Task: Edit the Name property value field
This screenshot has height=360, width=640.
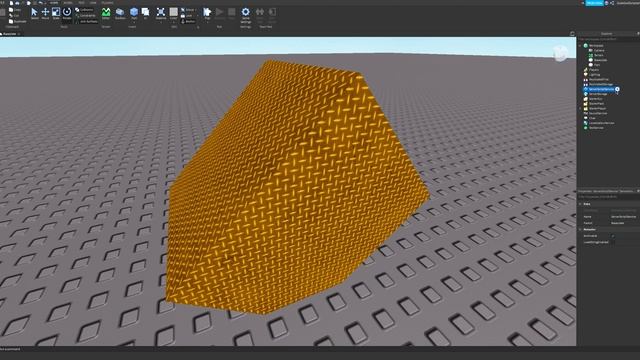Action: (x=624, y=217)
